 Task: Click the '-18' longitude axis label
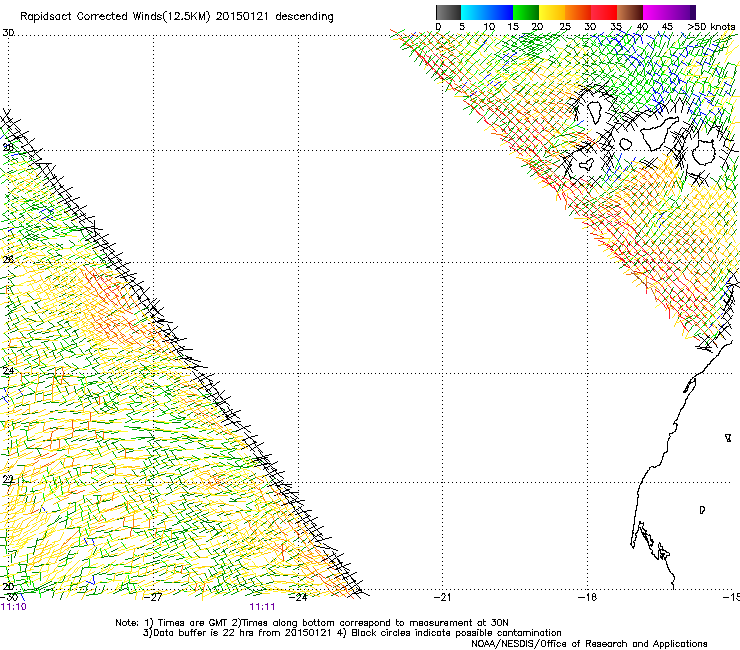click(x=588, y=597)
